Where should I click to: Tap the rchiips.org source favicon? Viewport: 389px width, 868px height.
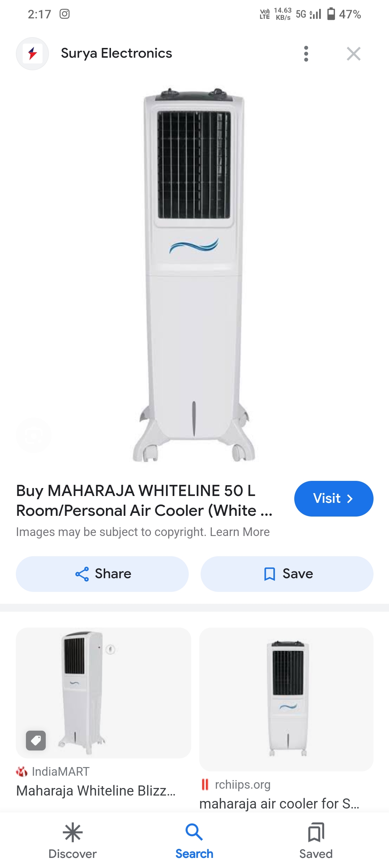[205, 784]
